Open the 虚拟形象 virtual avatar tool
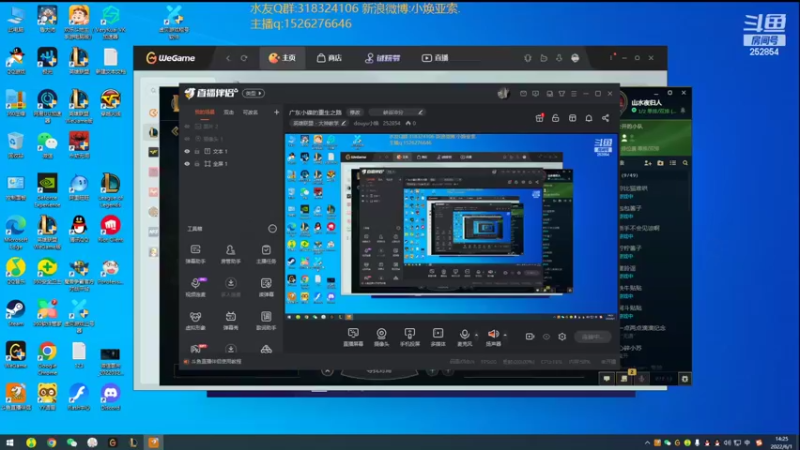The image size is (800, 450). [195, 320]
